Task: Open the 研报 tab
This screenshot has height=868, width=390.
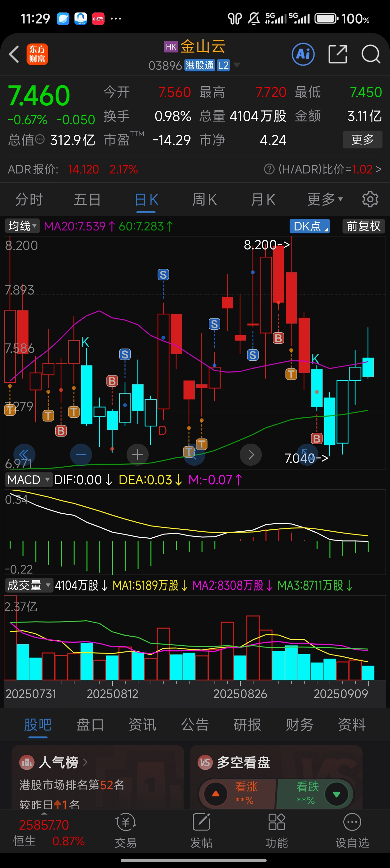Action: [x=247, y=725]
